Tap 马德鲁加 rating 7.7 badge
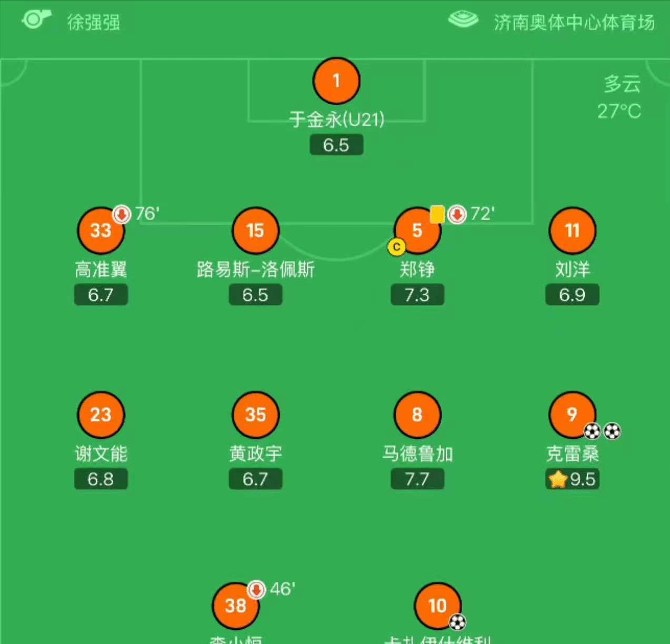Image resolution: width=670 pixels, height=644 pixels. [x=417, y=479]
